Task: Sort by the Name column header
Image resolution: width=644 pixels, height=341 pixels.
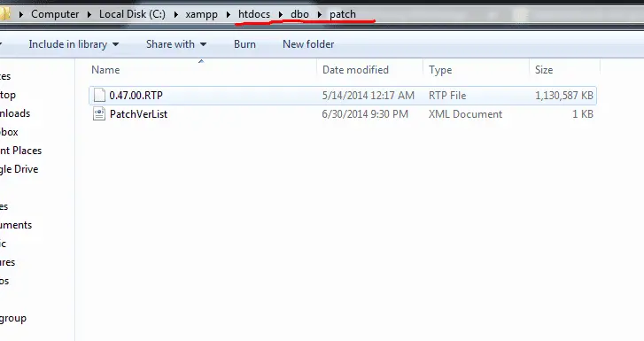Action: pyautogui.click(x=105, y=70)
